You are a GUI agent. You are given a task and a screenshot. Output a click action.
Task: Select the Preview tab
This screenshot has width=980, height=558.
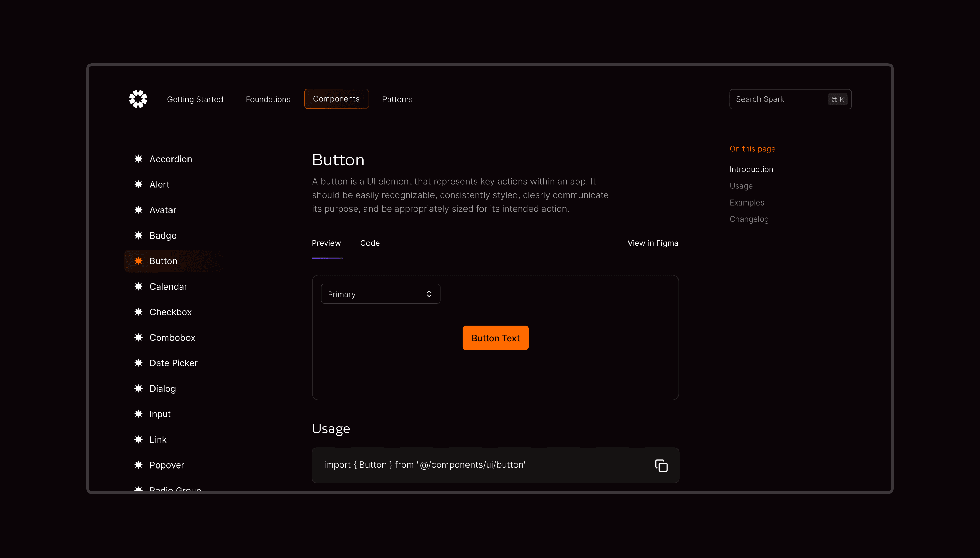(x=326, y=243)
